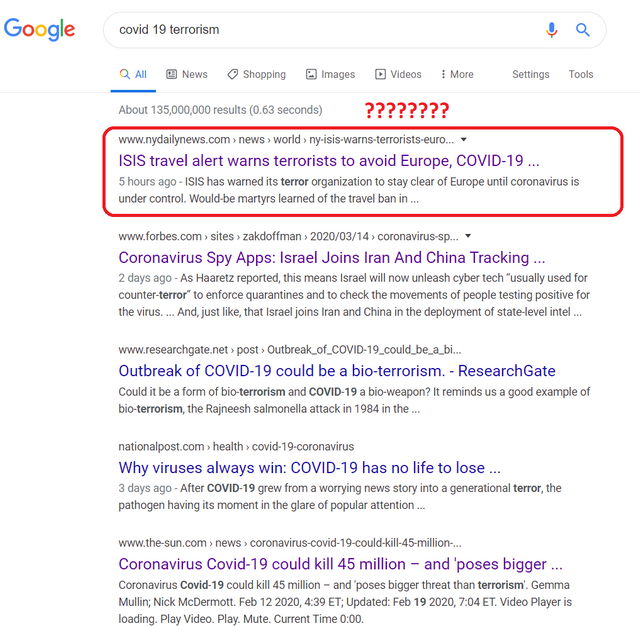This screenshot has height=626, width=640.
Task: Click the magnifying glass search button
Action: 582,30
